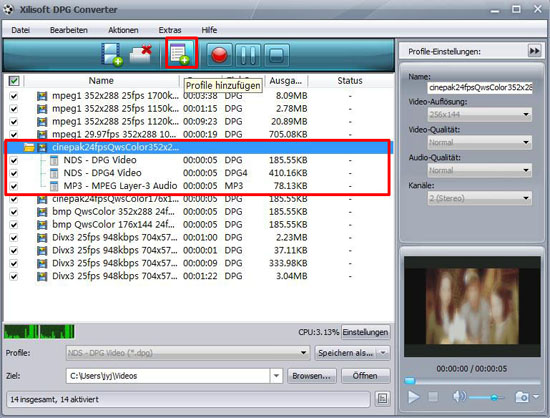Click the folder icon of the cinepak24fpsQwsColor352x2 row
Image resolution: width=550 pixels, height=418 pixels.
29,147
